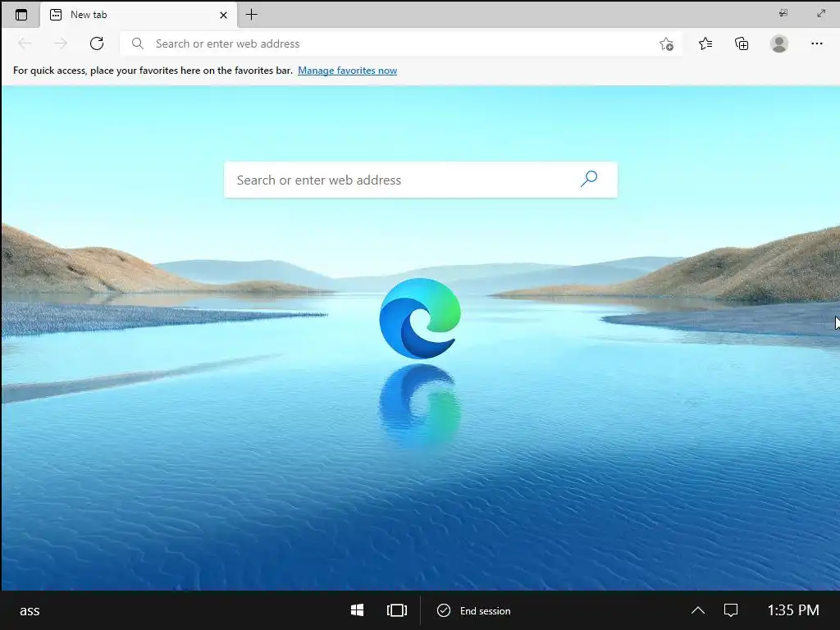Click the center page search box
The width and height of the screenshot is (840, 630).
coord(421,180)
